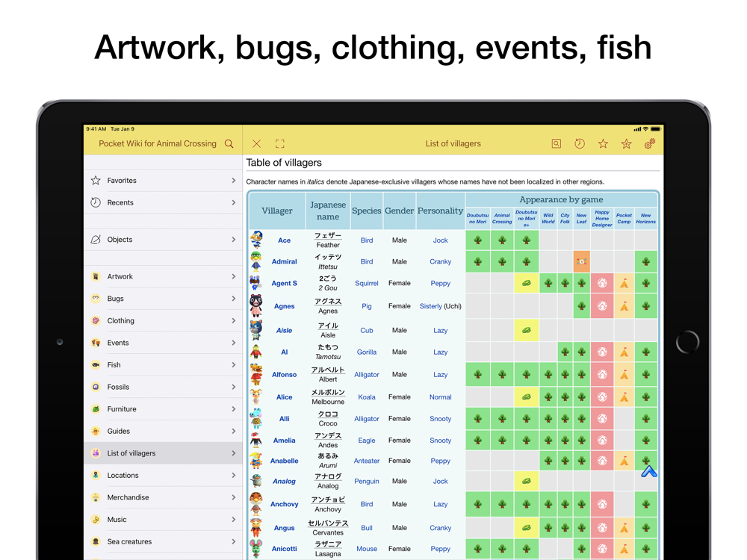Click the battery indicator in the status bar
Screen dimensions: 747x560
pos(656,129)
